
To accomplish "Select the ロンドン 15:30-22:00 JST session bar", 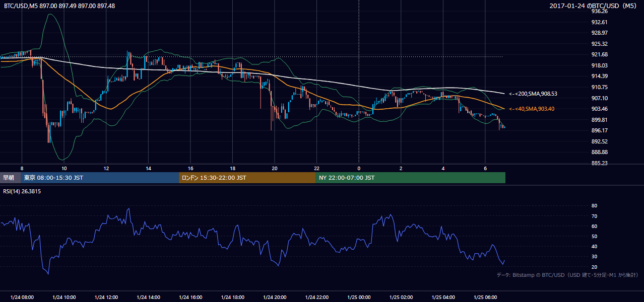I will click(x=247, y=178).
